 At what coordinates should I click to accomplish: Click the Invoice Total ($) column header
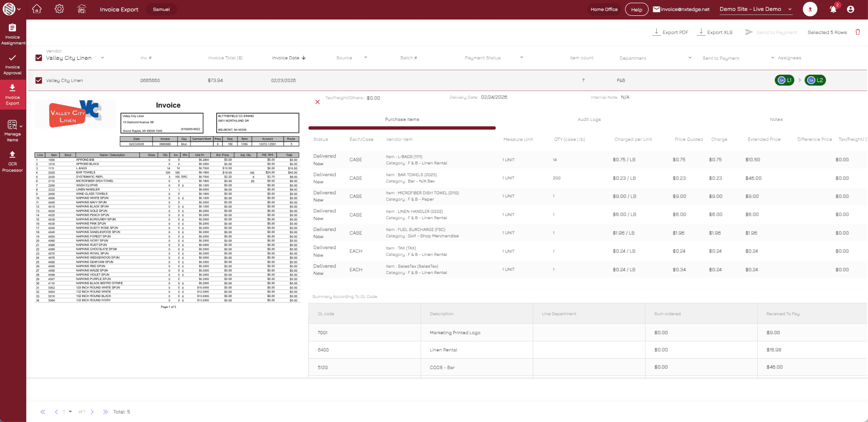pyautogui.click(x=225, y=58)
